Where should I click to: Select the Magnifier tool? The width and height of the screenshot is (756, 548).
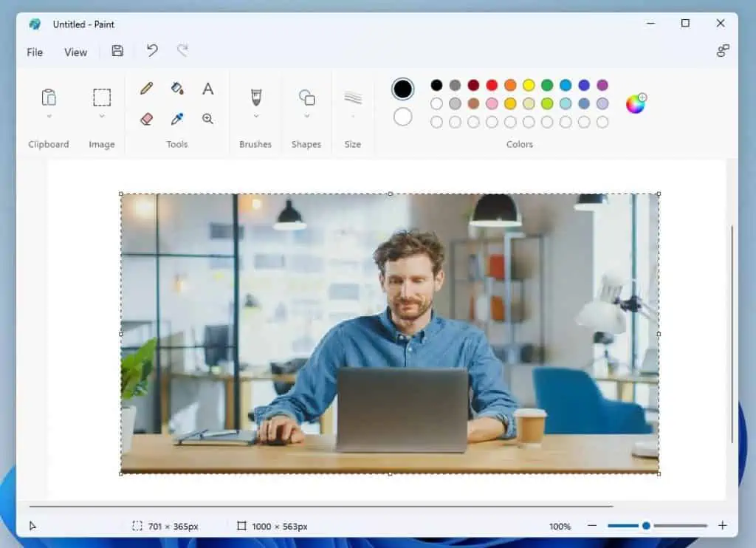pos(208,119)
